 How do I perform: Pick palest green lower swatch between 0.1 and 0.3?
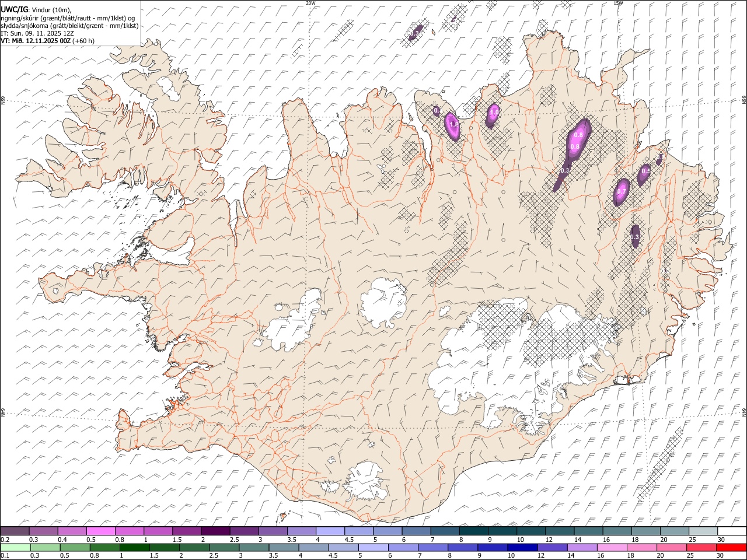point(16,547)
